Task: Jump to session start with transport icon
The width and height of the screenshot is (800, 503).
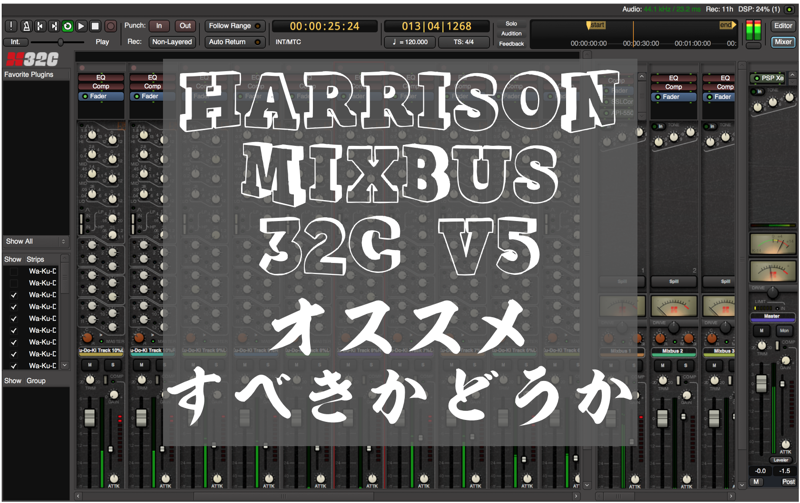Action: pyautogui.click(x=39, y=26)
